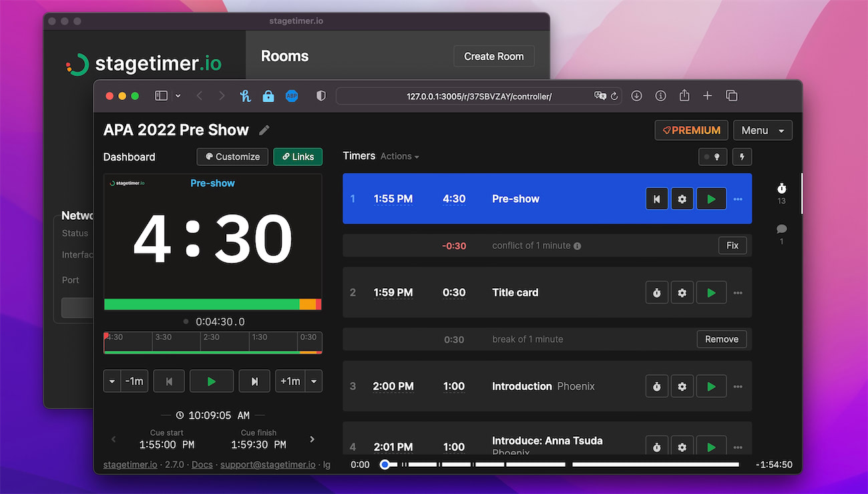
Task: Click the stopwatch icon on Introduction row
Action: (x=657, y=387)
